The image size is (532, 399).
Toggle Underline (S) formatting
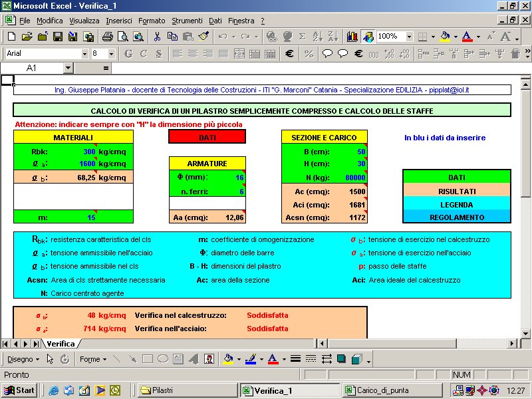[159, 54]
